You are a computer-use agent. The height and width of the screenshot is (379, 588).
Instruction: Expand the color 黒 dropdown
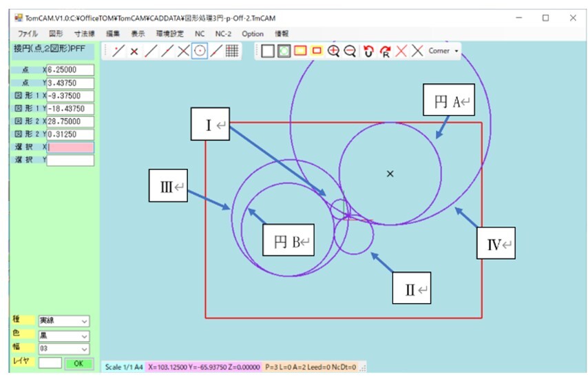pyautogui.click(x=63, y=336)
